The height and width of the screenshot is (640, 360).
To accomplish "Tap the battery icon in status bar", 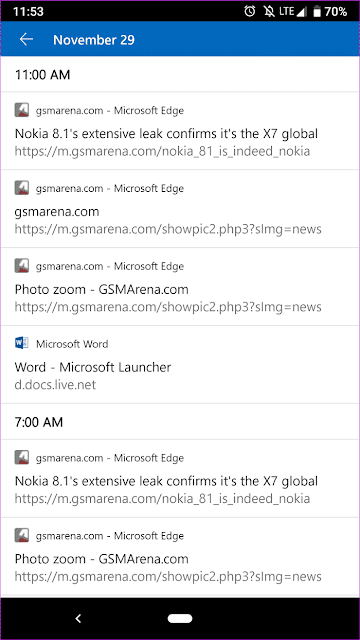I will click(x=317, y=11).
